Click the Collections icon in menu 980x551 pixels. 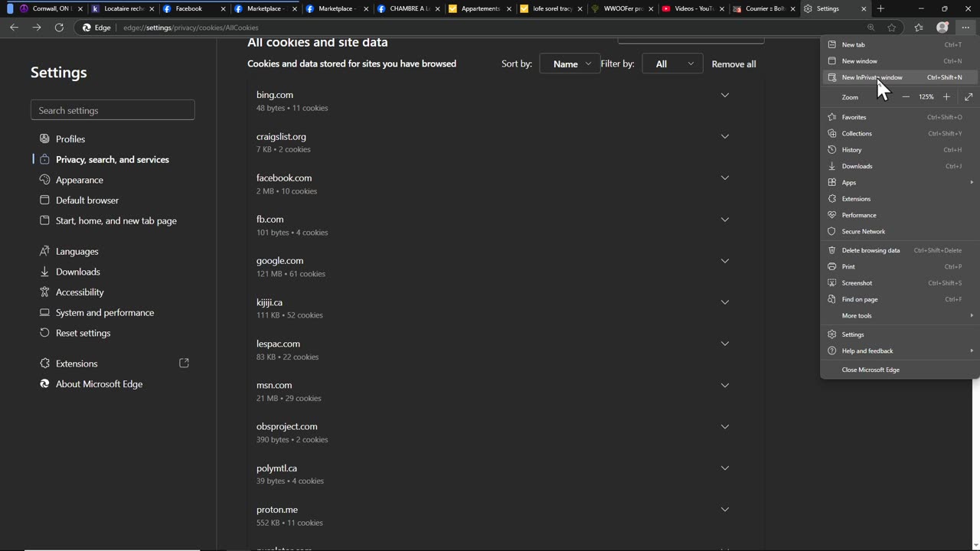(832, 133)
